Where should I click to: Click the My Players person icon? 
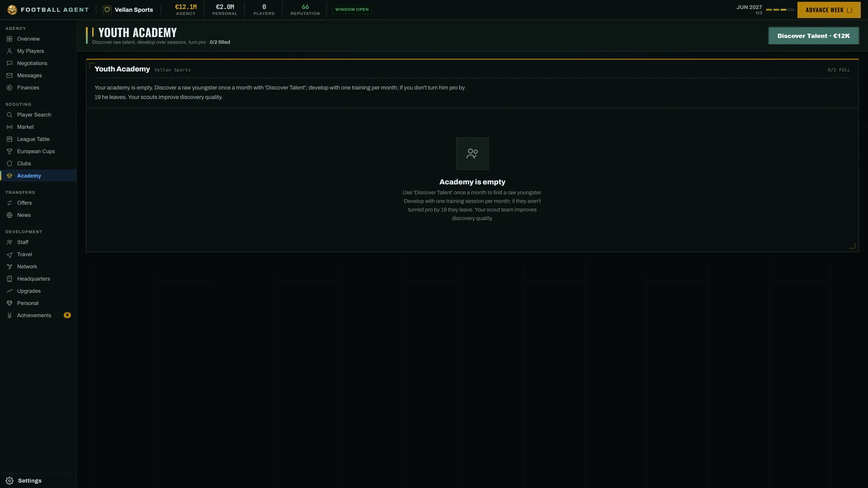tap(9, 51)
